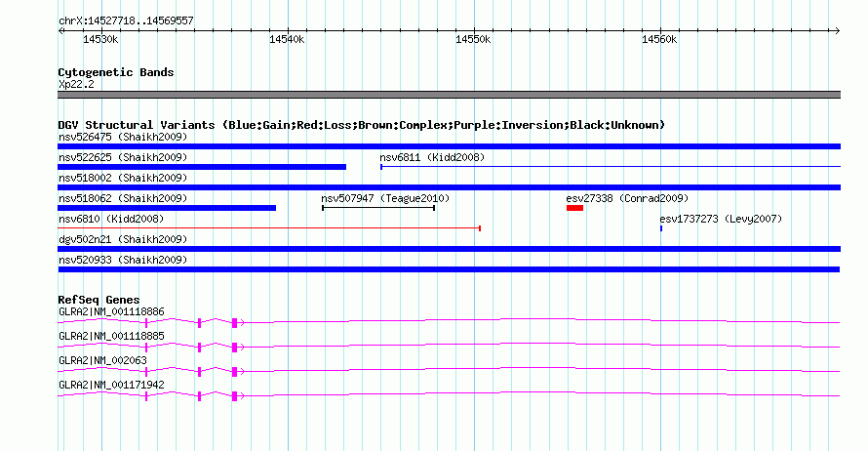Click the nsv507947 (Teague2010) label

tap(385, 198)
